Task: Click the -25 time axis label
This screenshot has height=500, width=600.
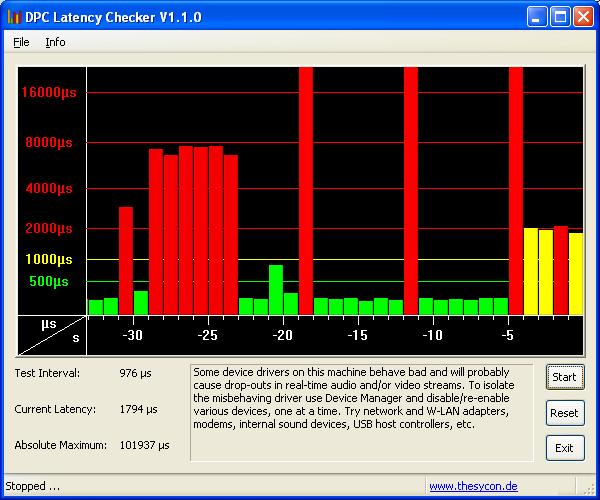Action: pyautogui.click(x=207, y=335)
